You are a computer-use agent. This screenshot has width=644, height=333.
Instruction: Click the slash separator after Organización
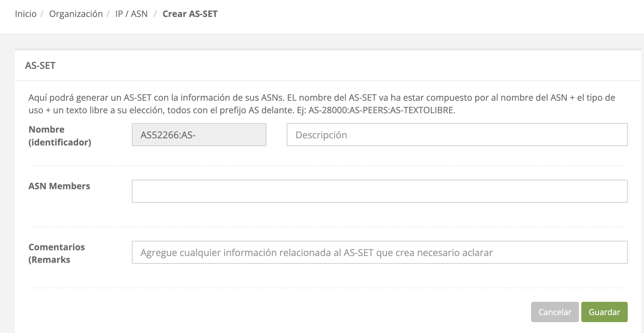(108, 14)
